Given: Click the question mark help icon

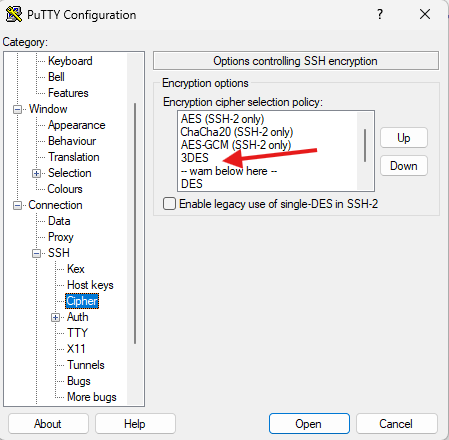Looking at the screenshot, I should 380,14.
